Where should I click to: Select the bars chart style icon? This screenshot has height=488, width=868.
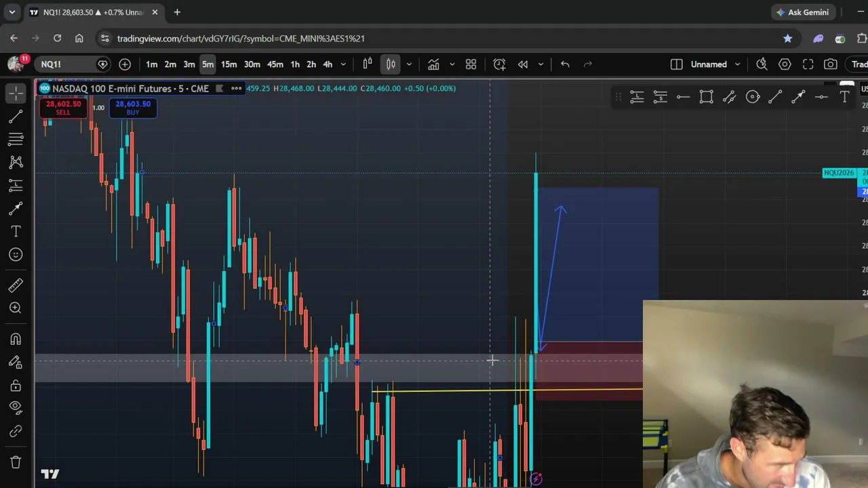pyautogui.click(x=368, y=64)
